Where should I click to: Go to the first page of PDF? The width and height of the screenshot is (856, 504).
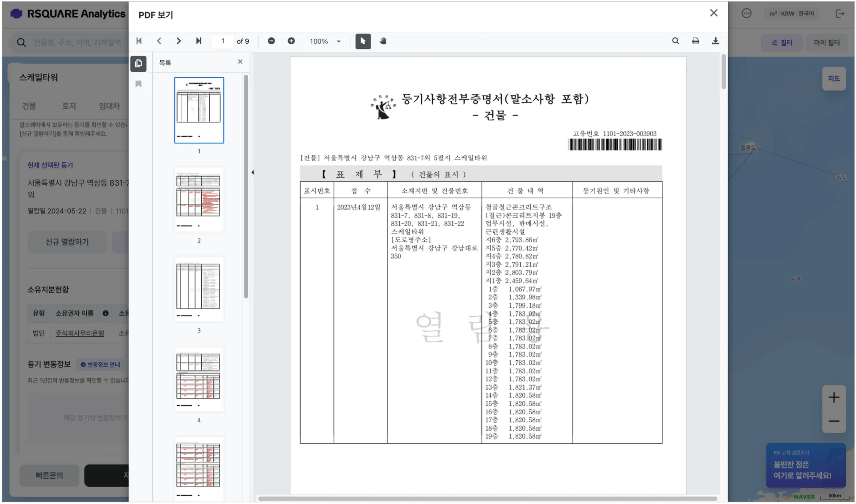click(139, 41)
